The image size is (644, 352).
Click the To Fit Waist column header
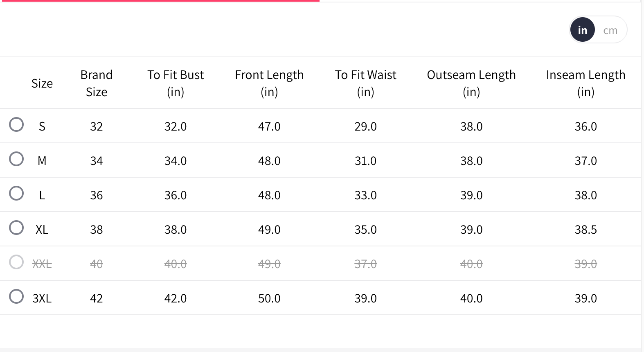pyautogui.click(x=365, y=83)
